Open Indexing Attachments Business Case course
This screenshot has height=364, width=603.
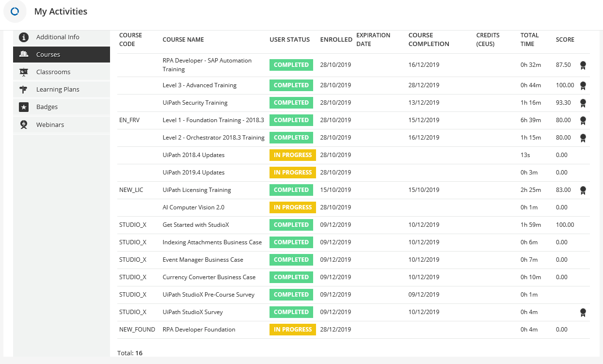coord(212,242)
